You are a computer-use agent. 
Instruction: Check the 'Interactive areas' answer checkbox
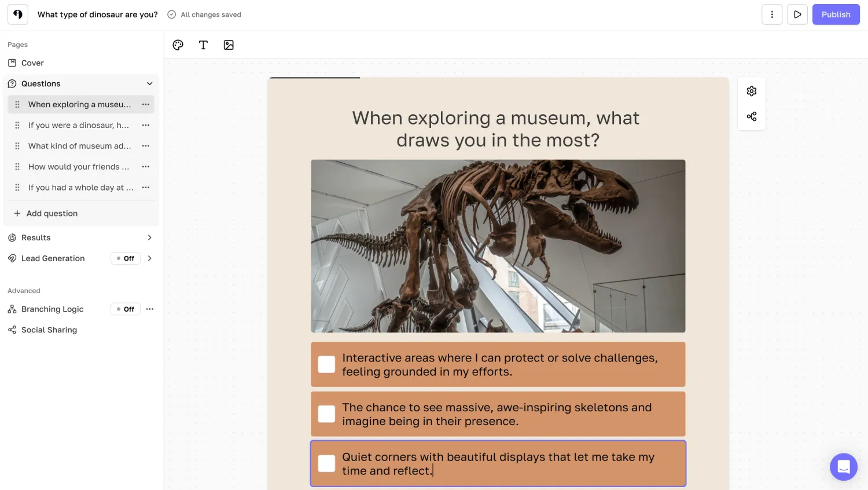327,364
